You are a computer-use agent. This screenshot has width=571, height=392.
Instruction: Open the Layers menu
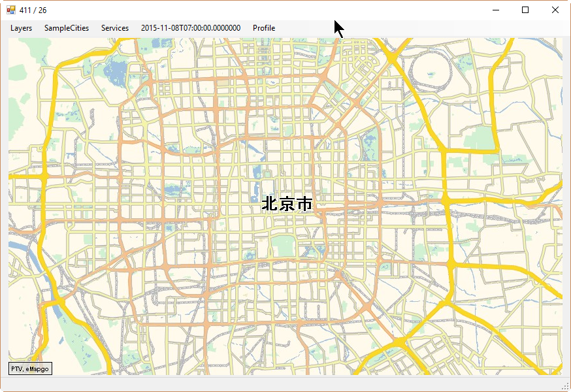click(21, 28)
